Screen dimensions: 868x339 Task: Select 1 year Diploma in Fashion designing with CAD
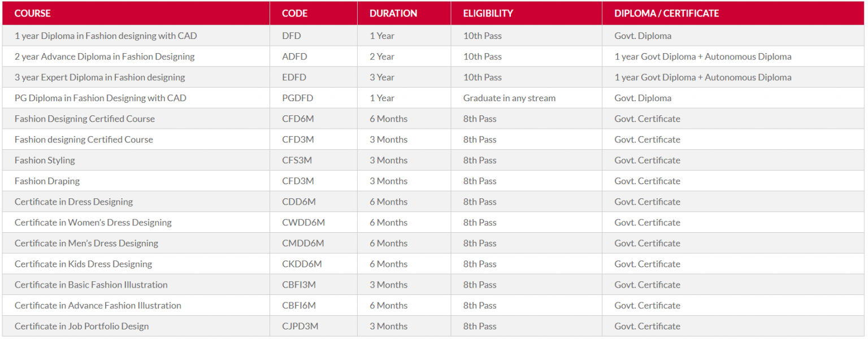coord(106,36)
